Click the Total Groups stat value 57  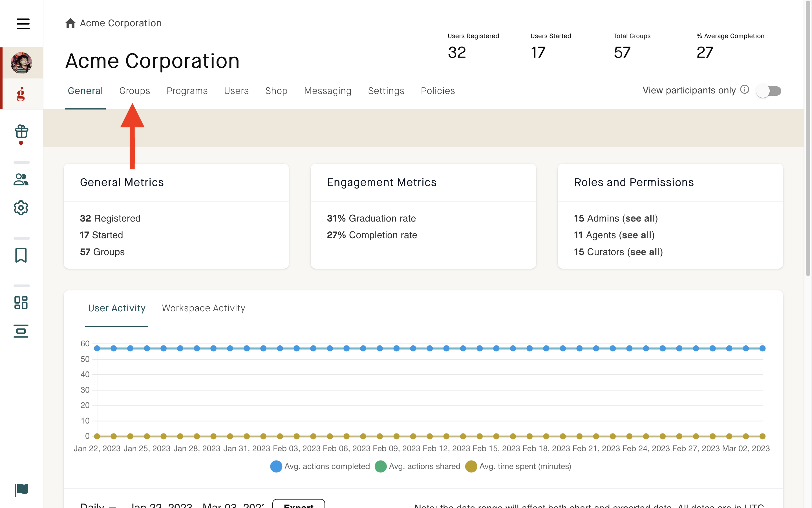[622, 52]
